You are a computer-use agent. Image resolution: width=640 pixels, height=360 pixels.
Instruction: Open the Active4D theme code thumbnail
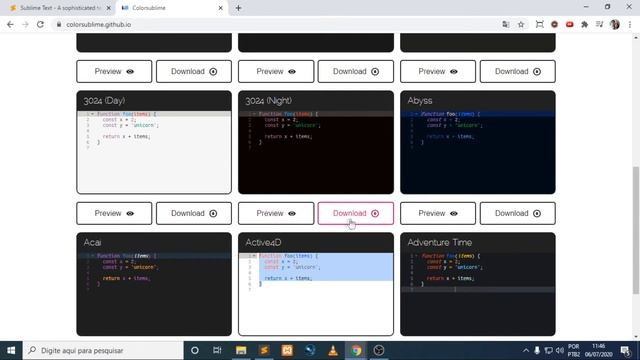(316, 294)
